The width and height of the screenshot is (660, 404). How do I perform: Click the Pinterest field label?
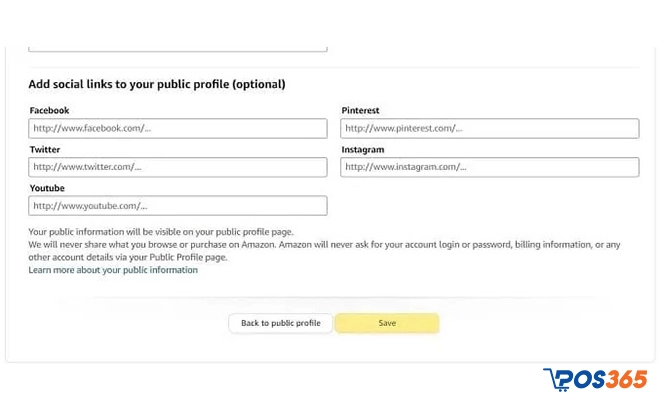360,110
